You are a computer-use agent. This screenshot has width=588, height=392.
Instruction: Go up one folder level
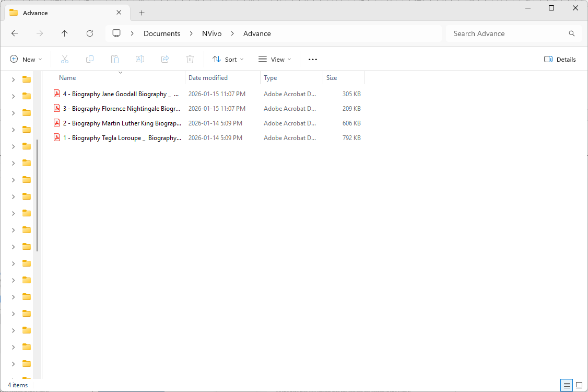pos(65,33)
